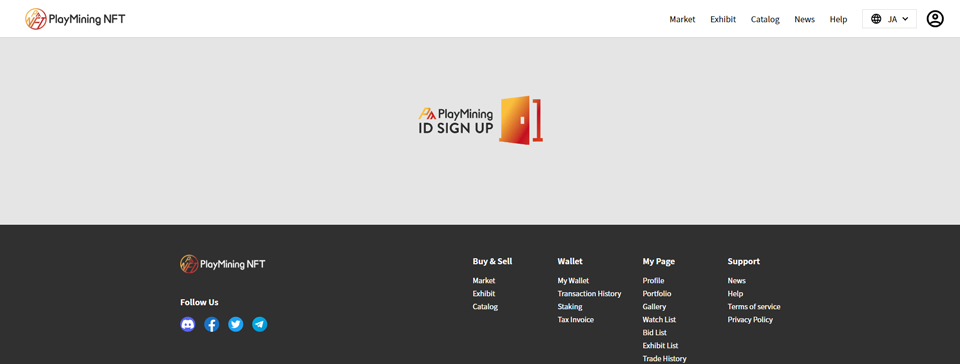The height and width of the screenshot is (364, 960).
Task: Open Tax Invoice footer link
Action: (x=575, y=319)
